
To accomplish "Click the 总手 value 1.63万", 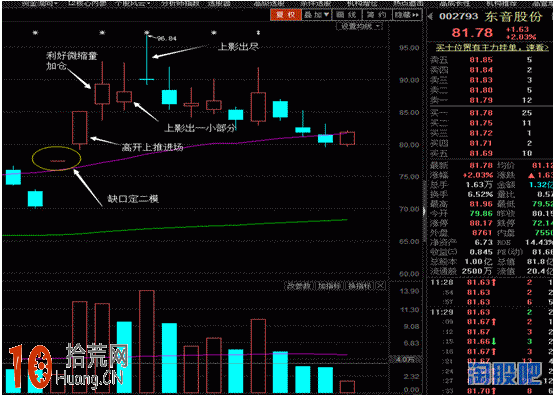I will 478,185.
